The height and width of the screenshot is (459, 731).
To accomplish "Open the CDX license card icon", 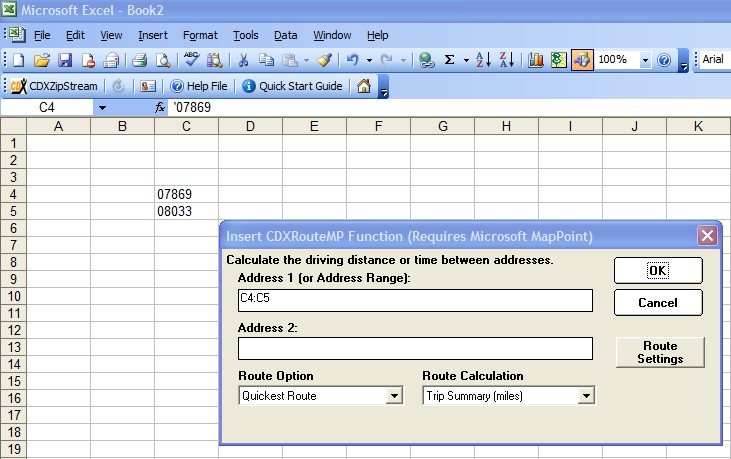I will [x=148, y=86].
